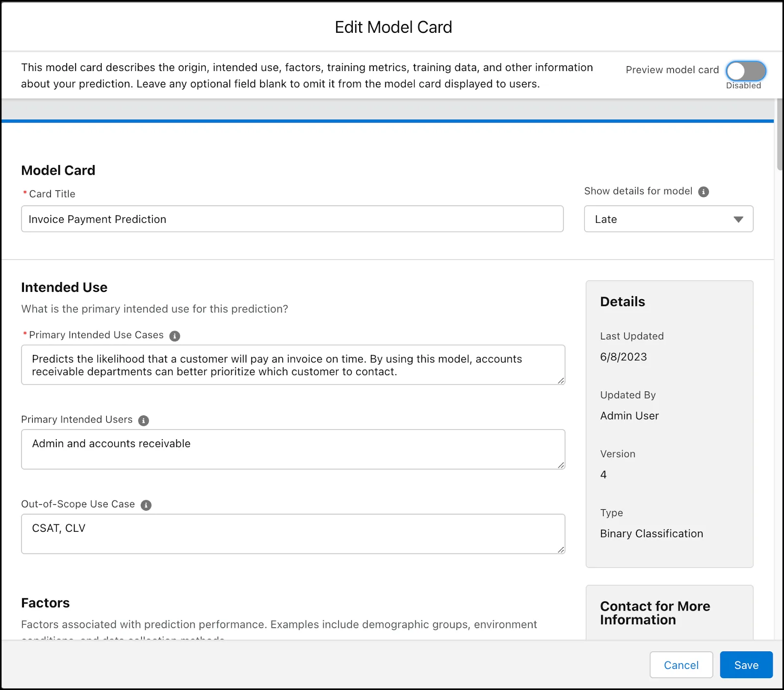The height and width of the screenshot is (690, 784).
Task: Cancel editing the model card
Action: 681,665
